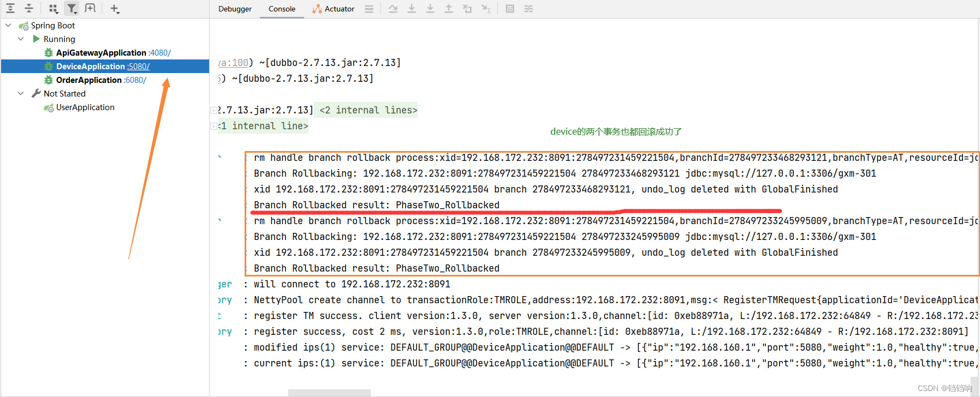The width and height of the screenshot is (980, 397).
Task: Click the Run to Cursor icon
Action: click(x=486, y=9)
